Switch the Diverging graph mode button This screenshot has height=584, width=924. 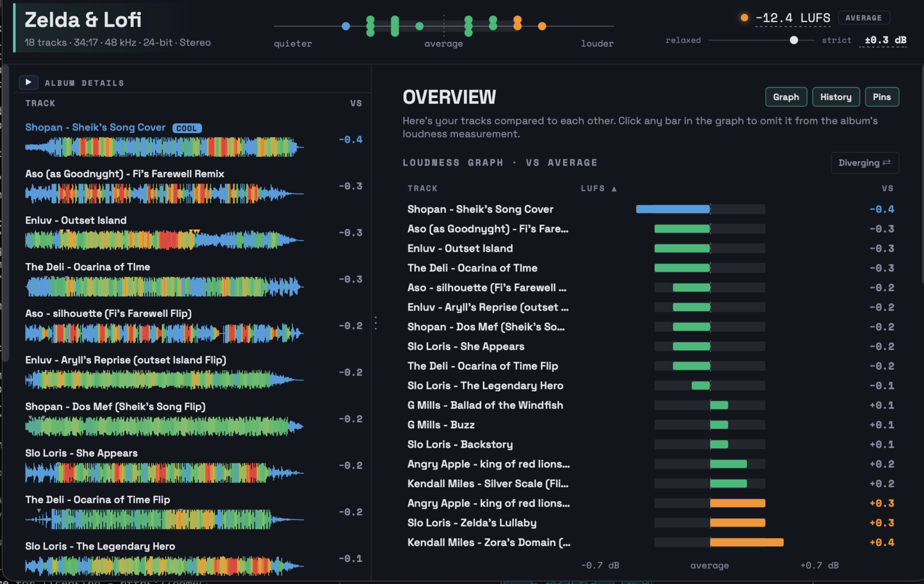[865, 163]
